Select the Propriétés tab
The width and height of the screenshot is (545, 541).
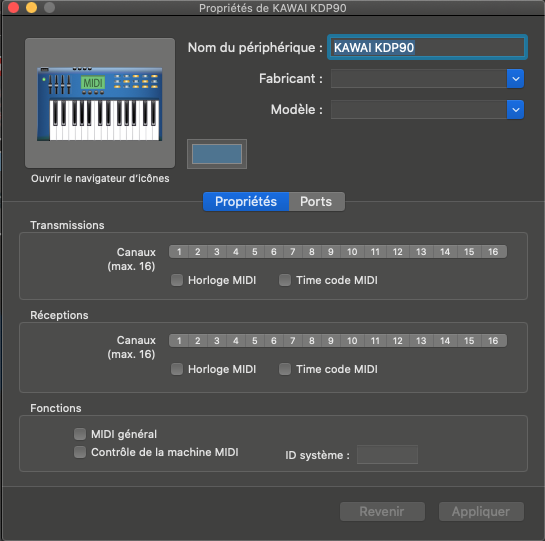pyautogui.click(x=246, y=202)
